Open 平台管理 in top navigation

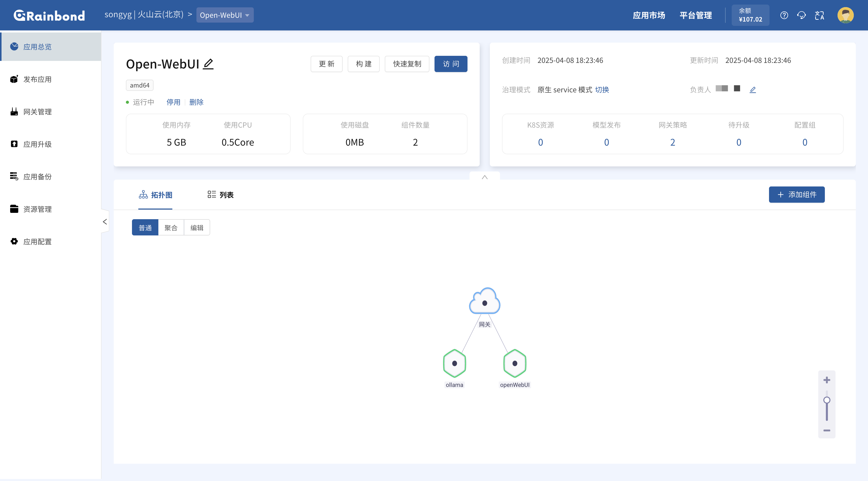pyautogui.click(x=696, y=15)
